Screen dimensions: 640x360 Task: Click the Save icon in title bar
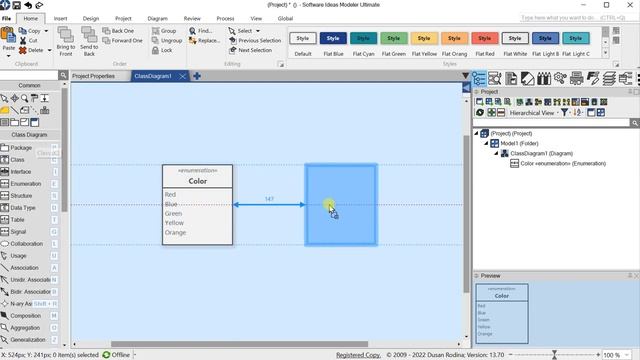click(x=17, y=5)
